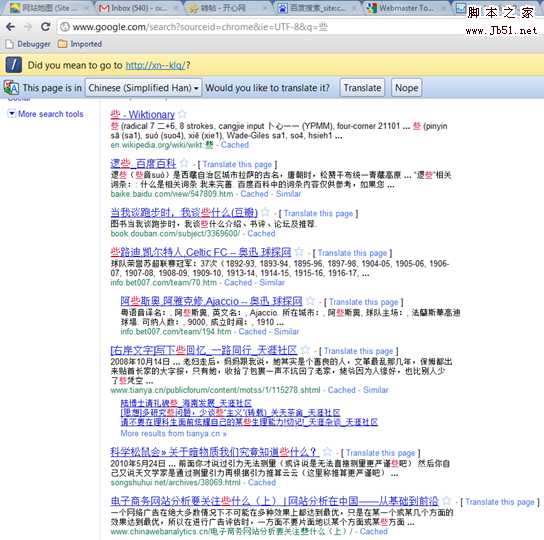The height and width of the screenshot is (540, 544).
Task: Open Similar link for baike.baidu.com result
Action: coord(288,194)
